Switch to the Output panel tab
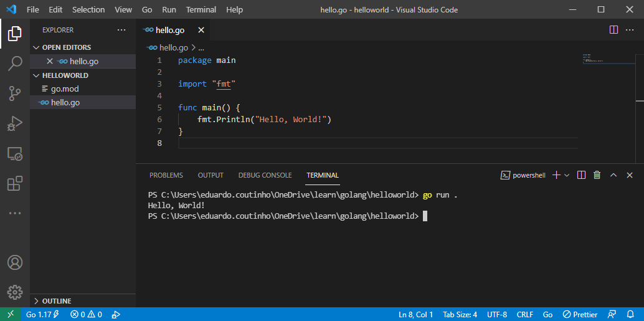This screenshot has height=321, width=644. click(211, 175)
